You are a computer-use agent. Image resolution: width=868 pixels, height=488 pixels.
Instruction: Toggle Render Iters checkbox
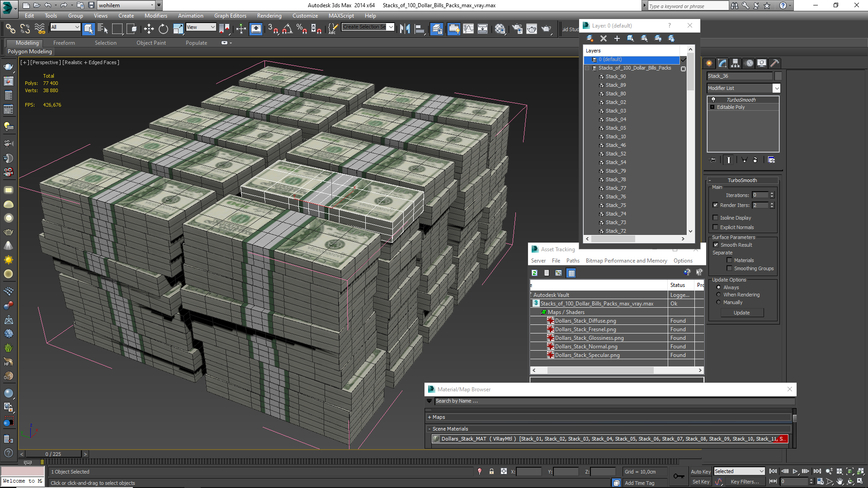click(x=715, y=205)
